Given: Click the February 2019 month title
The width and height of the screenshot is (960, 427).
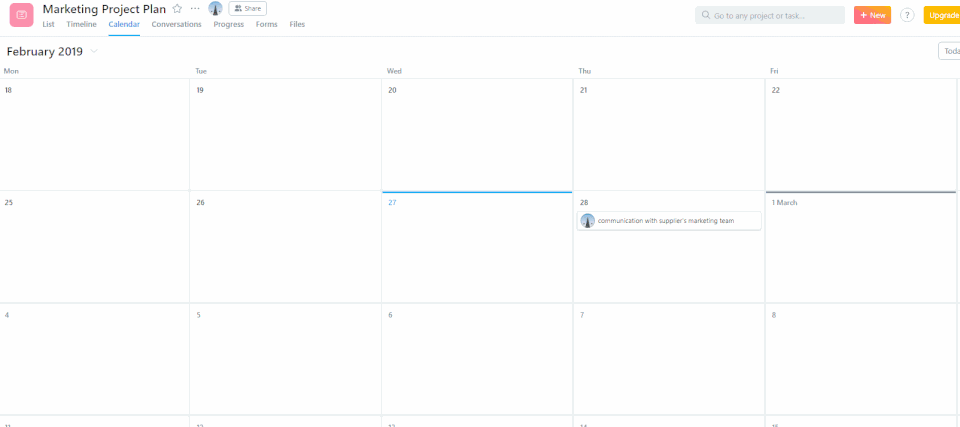Looking at the screenshot, I should point(45,51).
